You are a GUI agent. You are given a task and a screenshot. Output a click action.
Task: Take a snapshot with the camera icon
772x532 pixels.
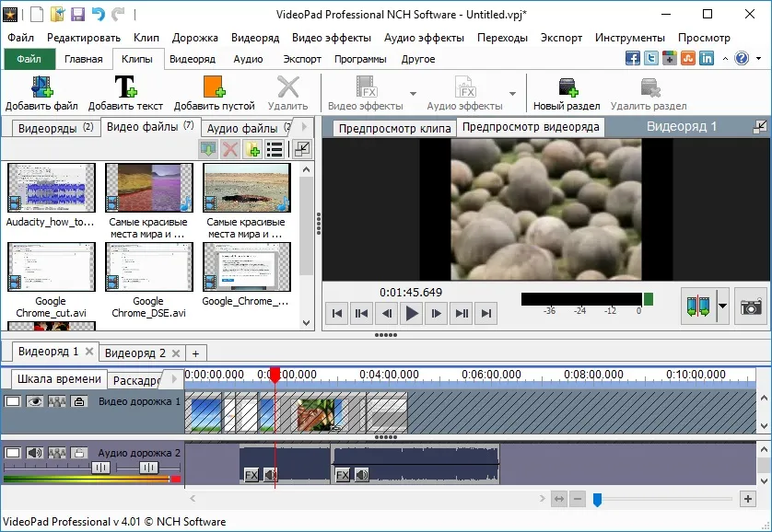pos(751,306)
